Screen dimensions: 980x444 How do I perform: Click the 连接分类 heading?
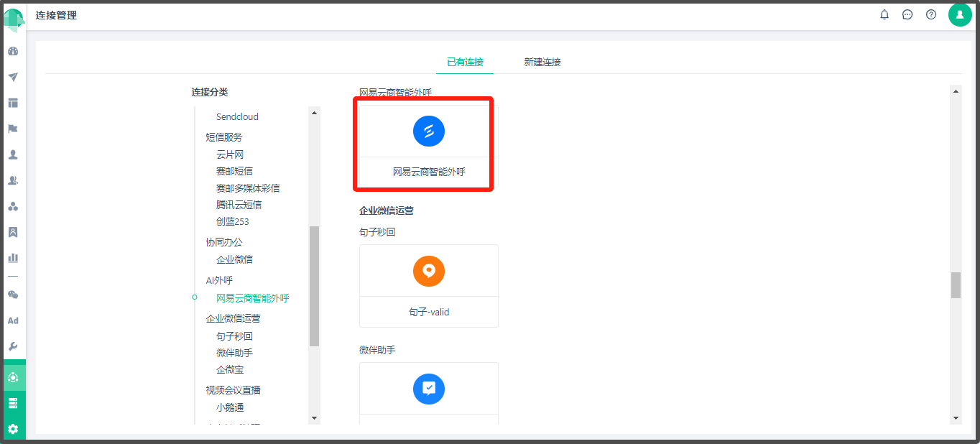pyautogui.click(x=210, y=92)
